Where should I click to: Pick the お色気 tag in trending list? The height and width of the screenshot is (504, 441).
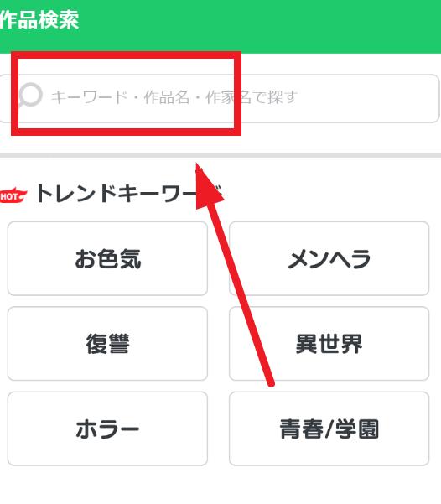[107, 258]
